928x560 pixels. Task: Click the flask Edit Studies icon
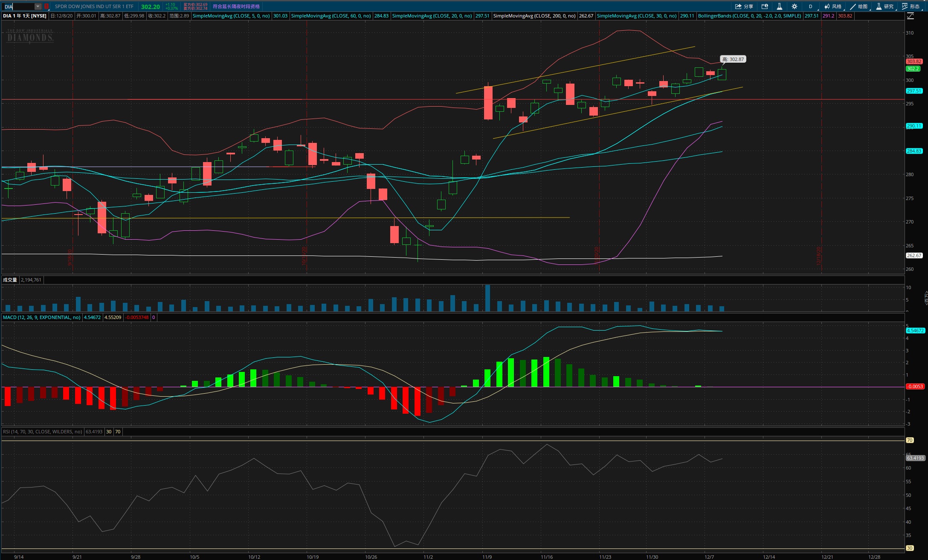(x=779, y=6)
